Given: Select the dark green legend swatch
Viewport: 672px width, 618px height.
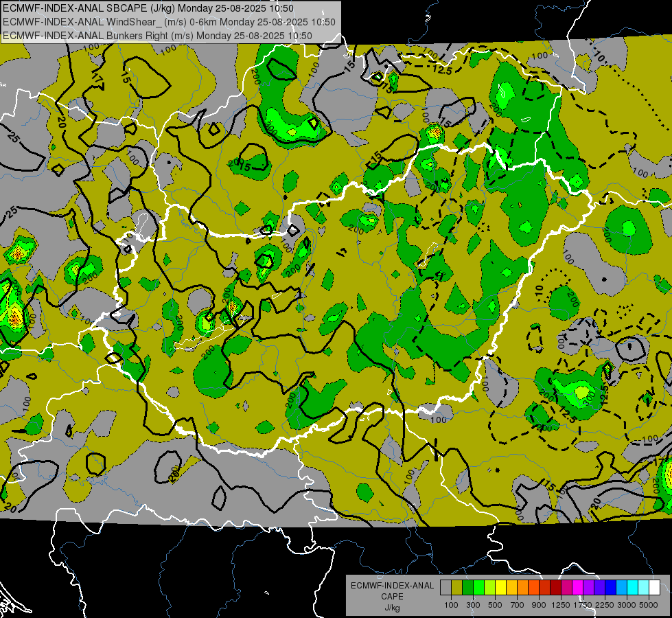Looking at the screenshot, I should click(x=467, y=588).
